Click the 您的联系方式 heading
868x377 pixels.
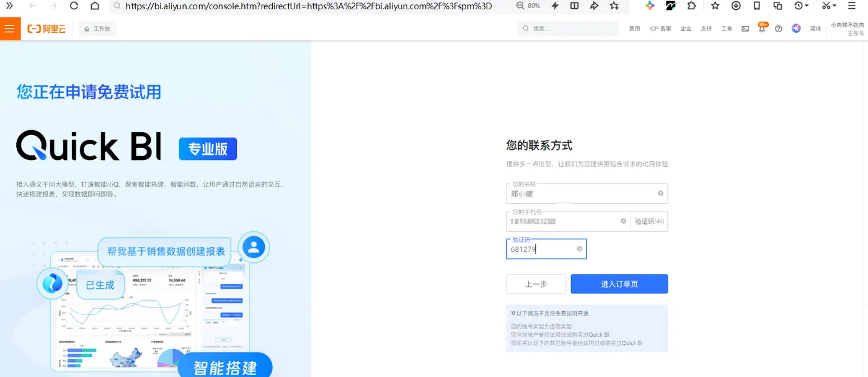click(539, 146)
